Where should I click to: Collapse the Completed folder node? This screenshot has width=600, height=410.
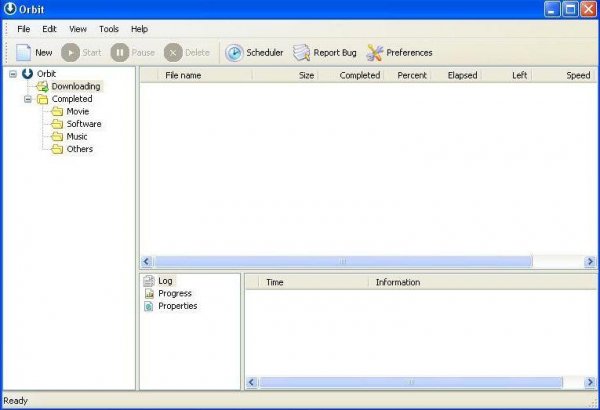pos(28,99)
